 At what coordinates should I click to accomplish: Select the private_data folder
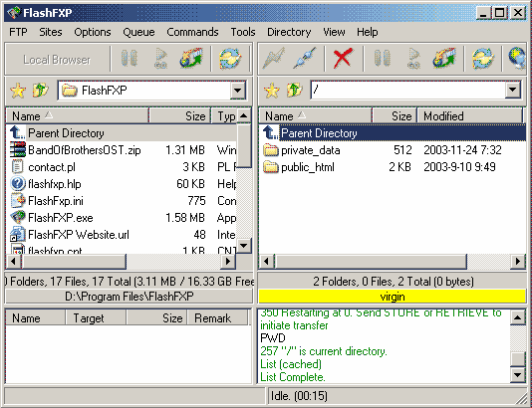(x=393, y=150)
